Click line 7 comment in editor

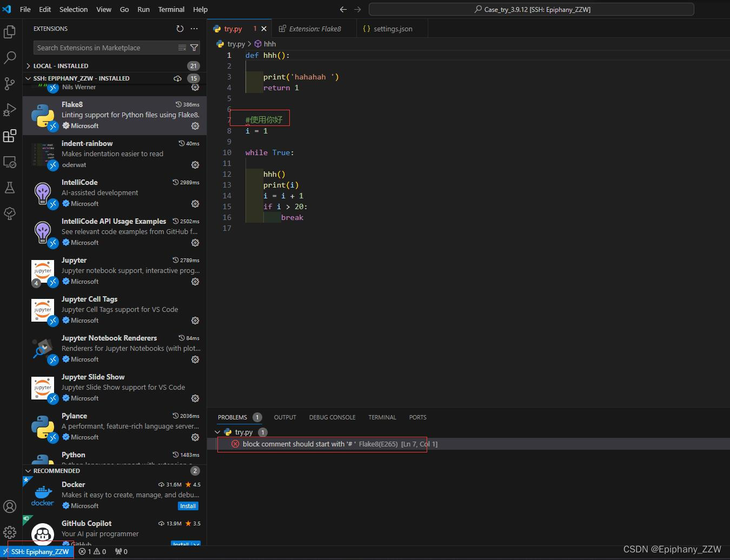tap(264, 120)
